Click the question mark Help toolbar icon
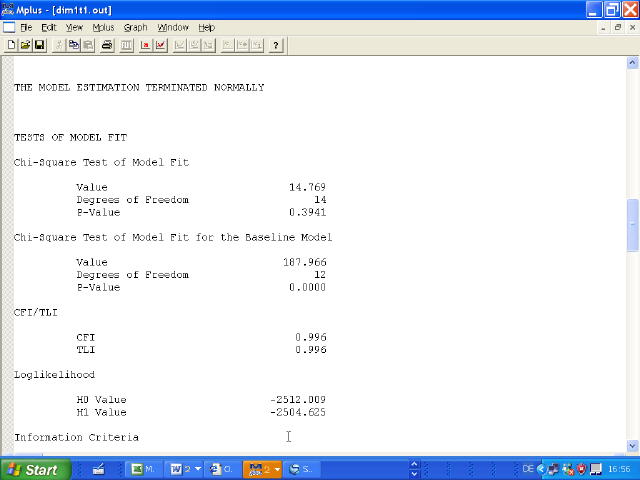This screenshot has width=640, height=480. 276,45
